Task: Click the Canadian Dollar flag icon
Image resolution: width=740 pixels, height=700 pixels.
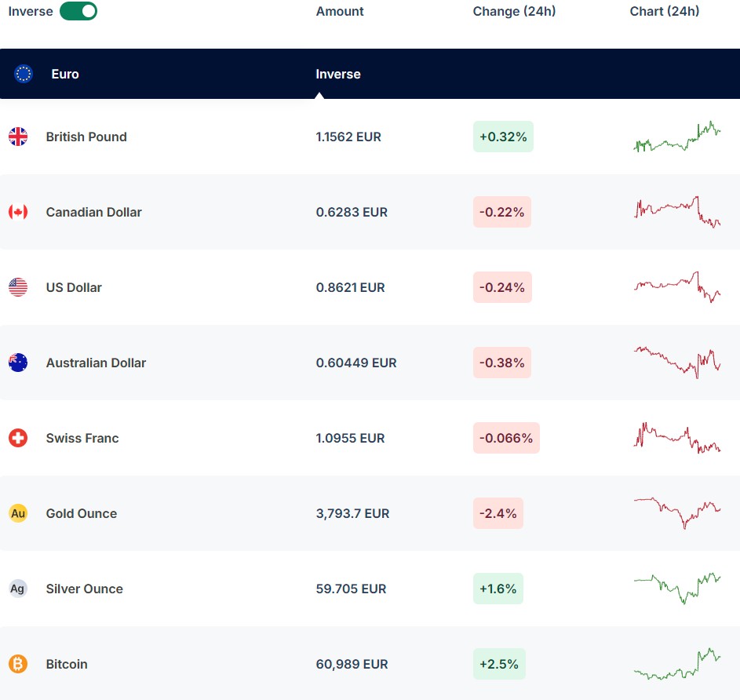Action: click(x=18, y=212)
